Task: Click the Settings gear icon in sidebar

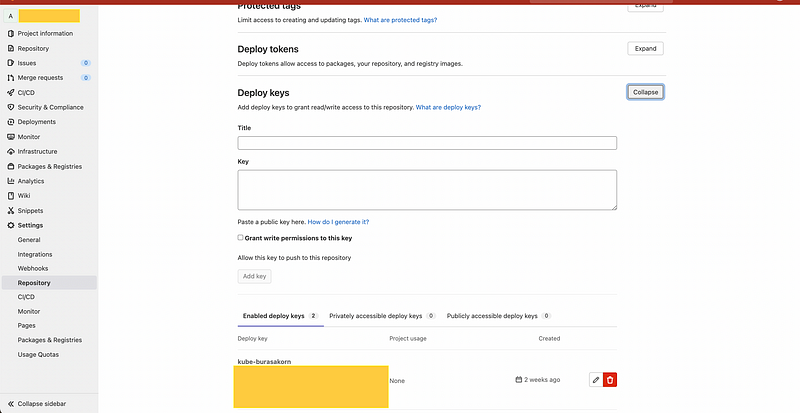Action: coord(10,225)
